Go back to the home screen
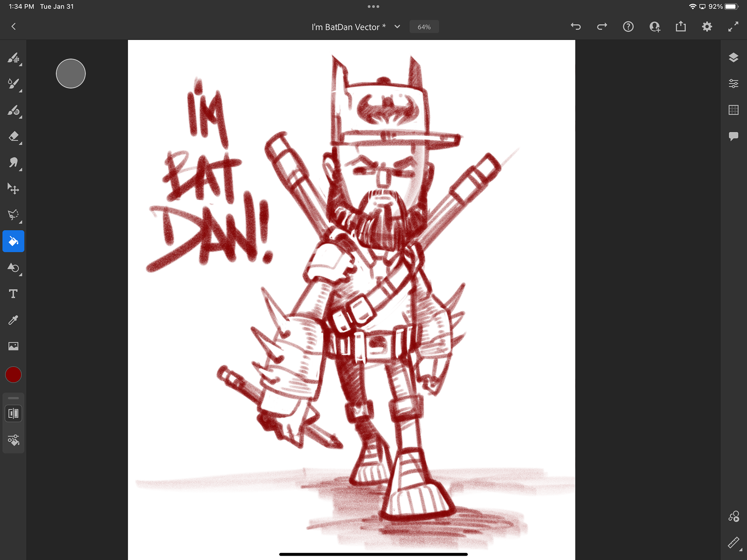This screenshot has height=560, width=747. click(x=14, y=26)
